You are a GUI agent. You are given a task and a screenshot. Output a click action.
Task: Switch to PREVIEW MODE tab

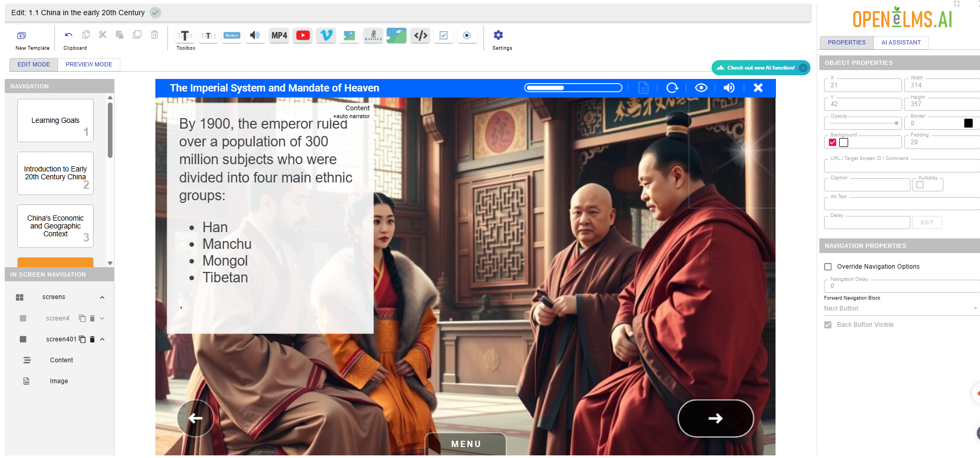point(89,64)
